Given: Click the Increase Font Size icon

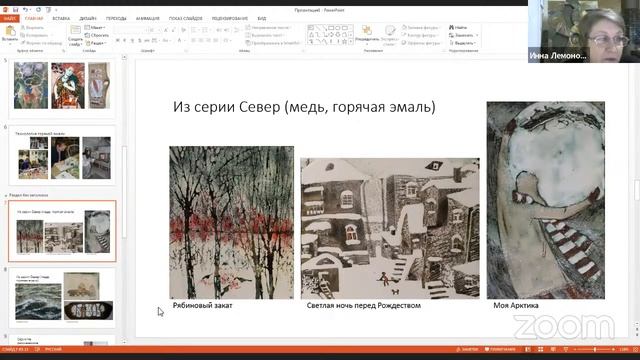Looking at the screenshot, I should click(166, 30).
